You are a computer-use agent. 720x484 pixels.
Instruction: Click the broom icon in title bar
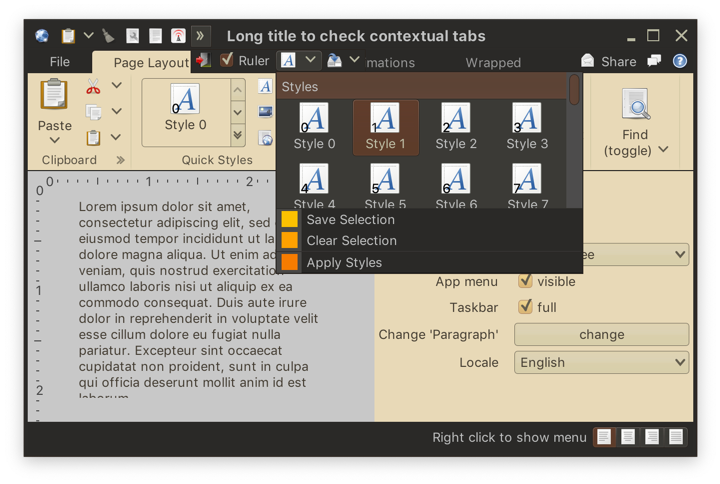[108, 36]
